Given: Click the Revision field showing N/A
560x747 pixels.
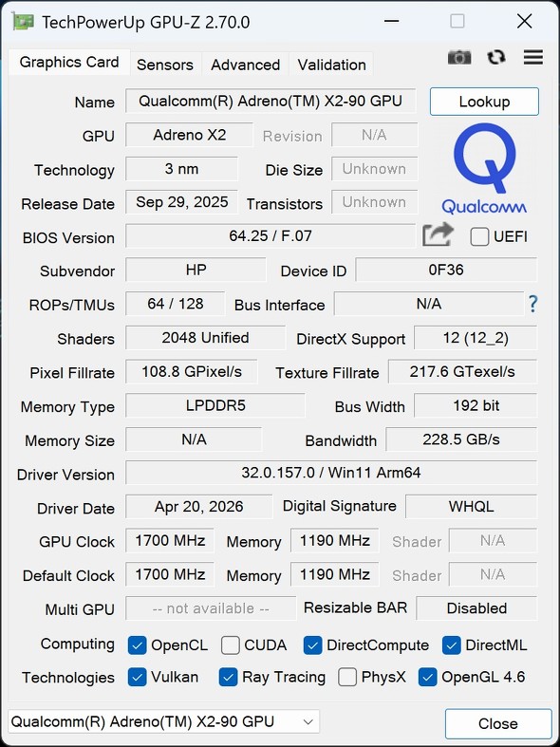Looking at the screenshot, I should pos(374,135).
